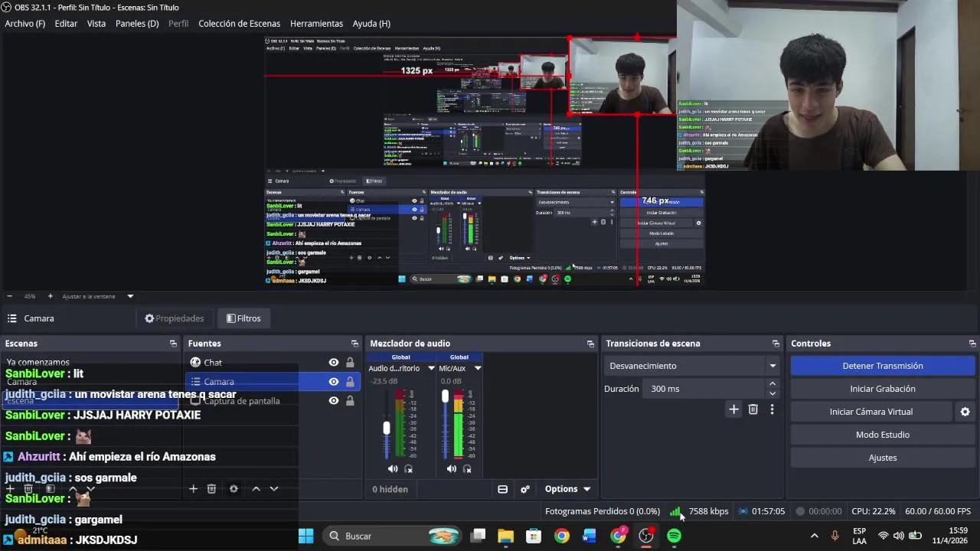Increase transition duration with up arrow
980x551 pixels.
coord(772,384)
